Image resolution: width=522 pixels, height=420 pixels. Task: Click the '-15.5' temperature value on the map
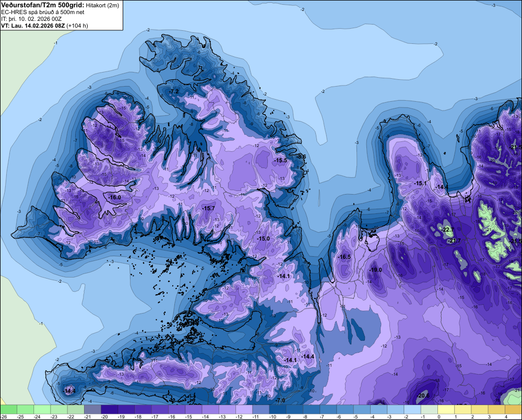(281, 160)
